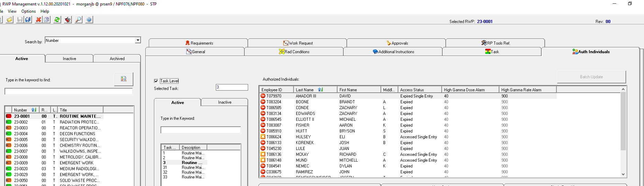Click the Description column header in task list
Image resolution: width=644 pixels, height=186 pixels.
[193, 147]
